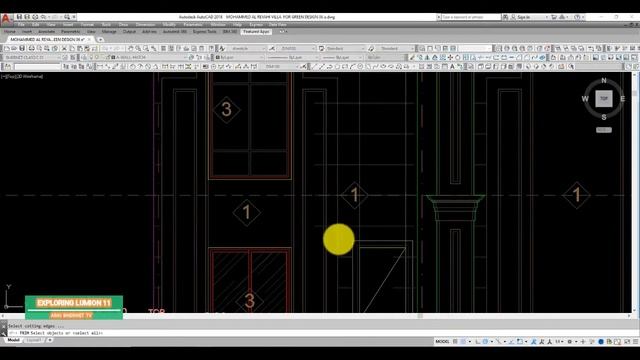Click the scissors Cut icon in Standard toolbar
Image resolution: width=640 pixels, height=360 pixels.
[x=64, y=49]
